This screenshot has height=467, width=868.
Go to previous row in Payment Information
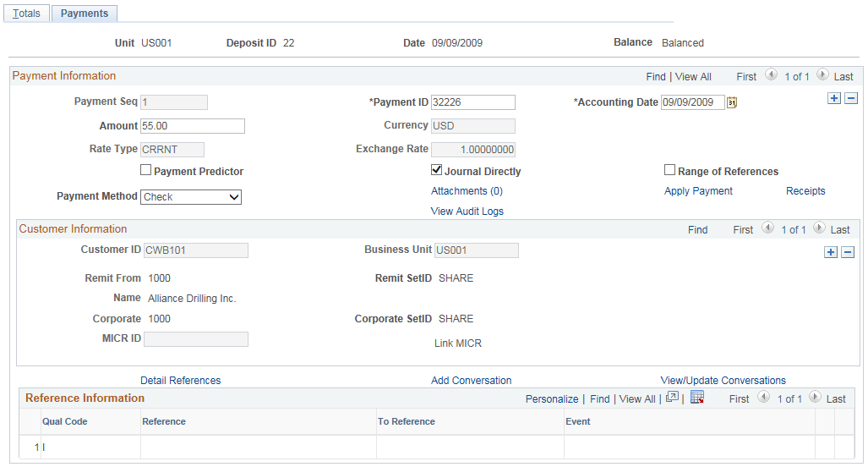[x=771, y=74]
